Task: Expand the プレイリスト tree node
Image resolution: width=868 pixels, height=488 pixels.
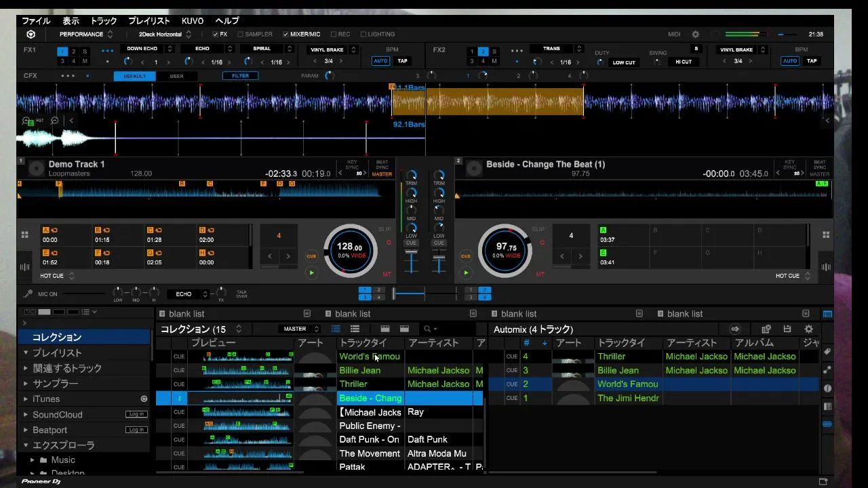Action: click(26, 352)
